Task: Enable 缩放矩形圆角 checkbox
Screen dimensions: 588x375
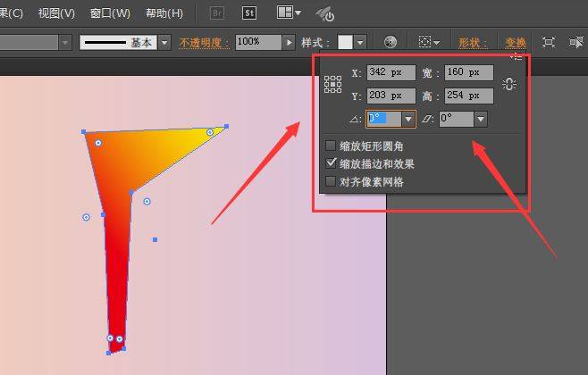Action: click(332, 146)
